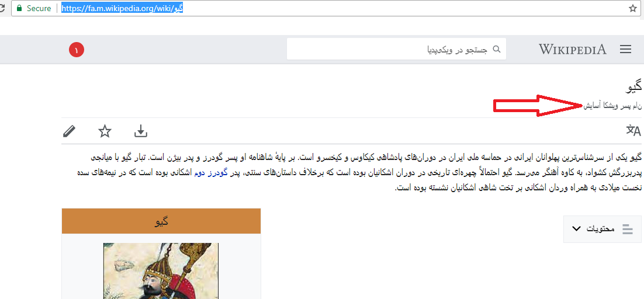Open the hamburger main menu
The height and width of the screenshot is (299, 644).
pyautogui.click(x=625, y=49)
